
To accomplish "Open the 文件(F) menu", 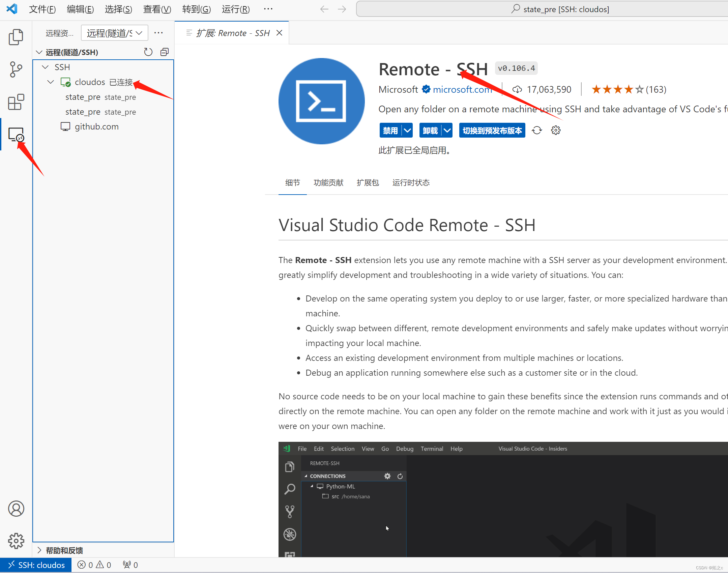I will click(42, 9).
